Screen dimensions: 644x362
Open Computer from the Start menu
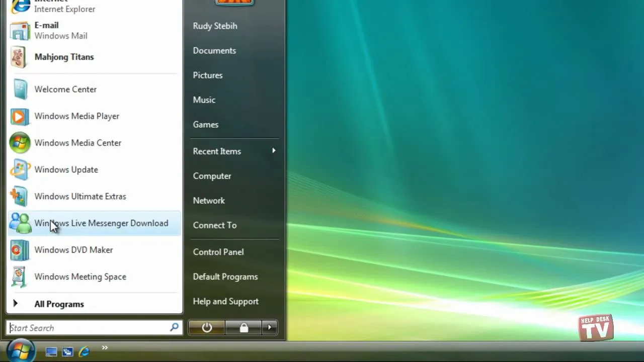212,176
